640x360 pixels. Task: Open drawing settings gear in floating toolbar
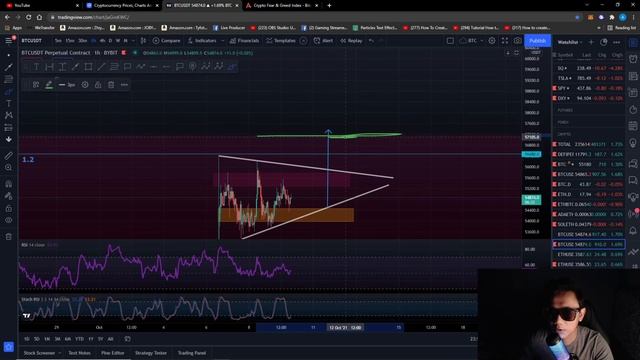pos(85,85)
